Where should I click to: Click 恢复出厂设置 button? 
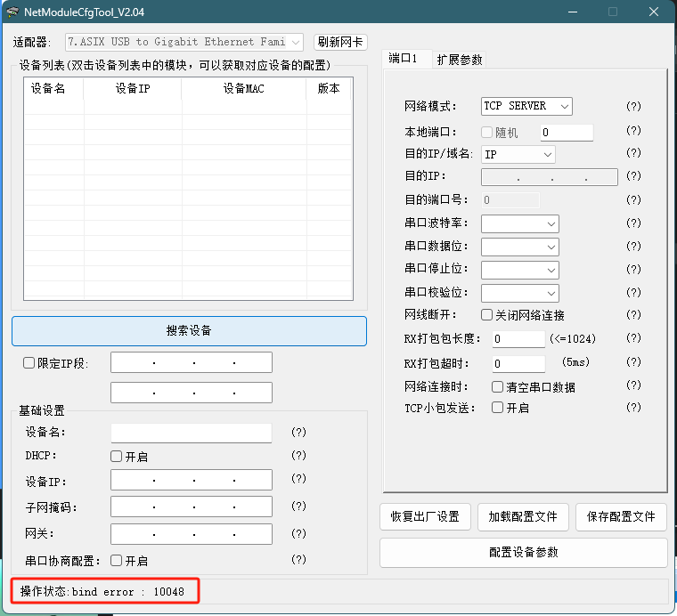coord(425,516)
